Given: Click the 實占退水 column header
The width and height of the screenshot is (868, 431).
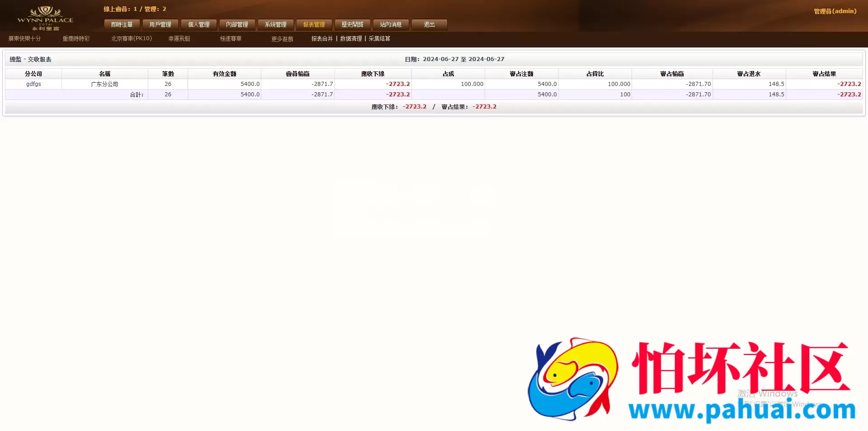Looking at the screenshot, I should click(749, 74).
